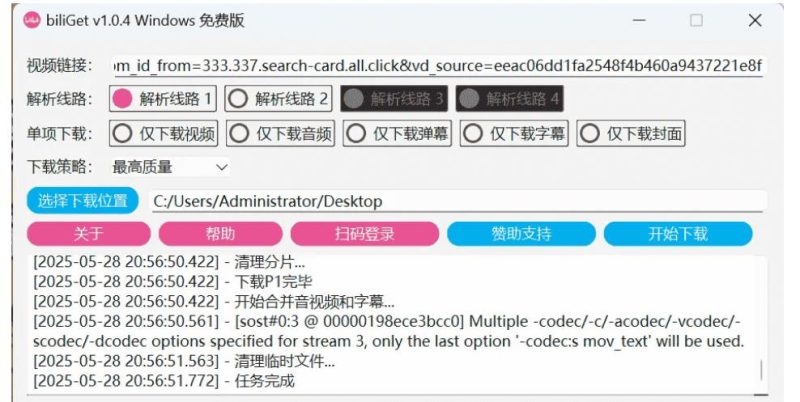Enable 仅下载音频 option
This screenshot has width=800, height=402.
(280, 134)
